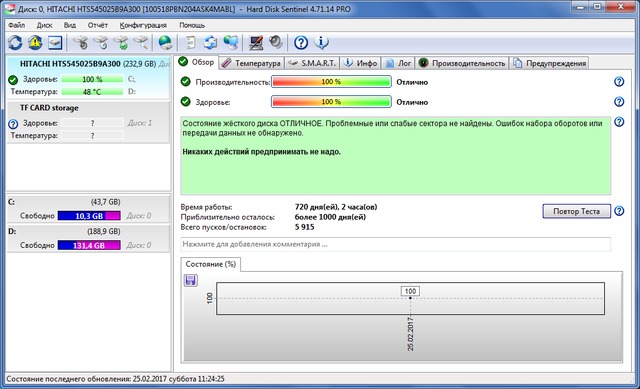Click the document with blue arrows icon
Image resolution: width=640 pixels, height=389 pixels.
click(211, 42)
